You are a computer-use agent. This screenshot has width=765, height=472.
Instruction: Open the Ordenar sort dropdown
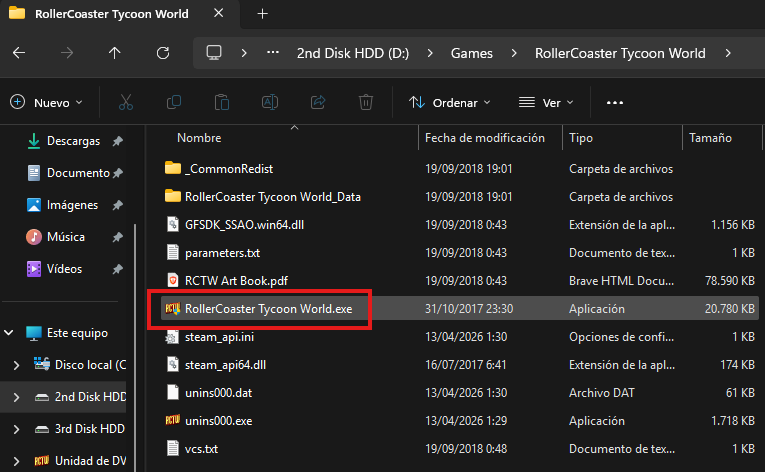click(449, 103)
